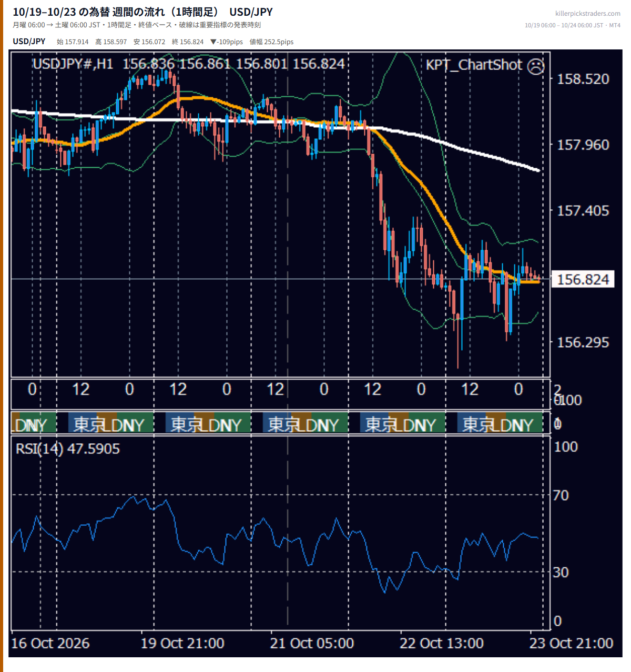The height and width of the screenshot is (672, 631).
Task: Open the killerpickstraders.com link
Action: tap(587, 14)
